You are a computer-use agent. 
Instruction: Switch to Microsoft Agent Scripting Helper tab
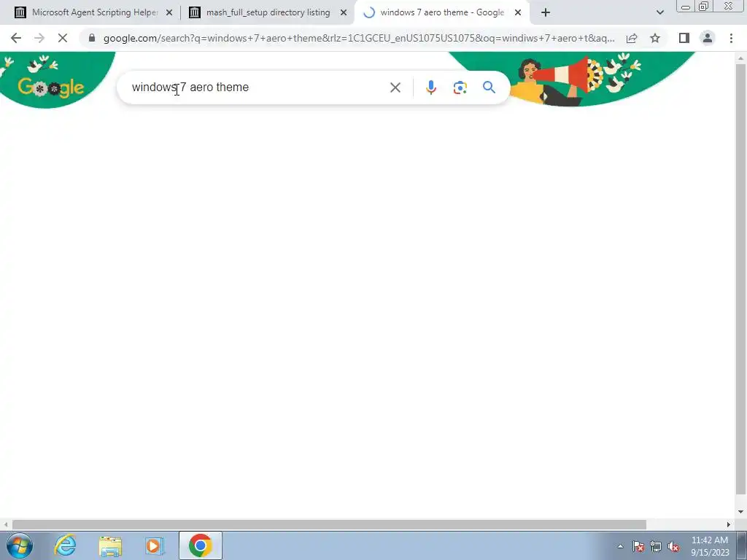coord(94,12)
